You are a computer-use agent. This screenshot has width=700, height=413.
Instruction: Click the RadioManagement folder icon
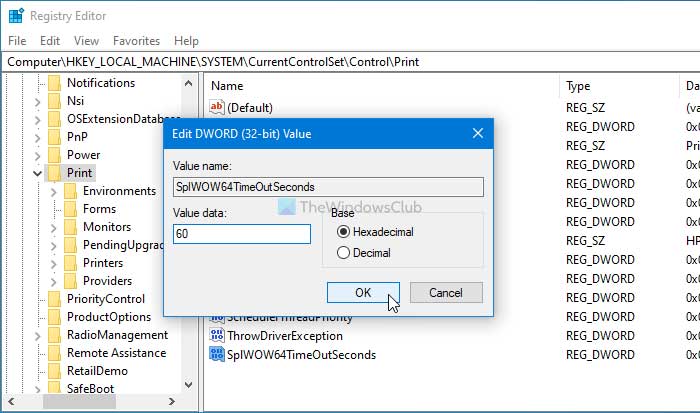[54, 335]
